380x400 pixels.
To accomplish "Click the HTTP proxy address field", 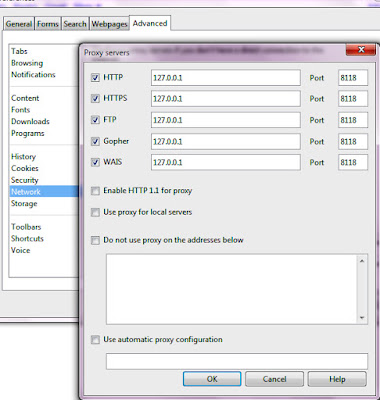I will pos(226,78).
